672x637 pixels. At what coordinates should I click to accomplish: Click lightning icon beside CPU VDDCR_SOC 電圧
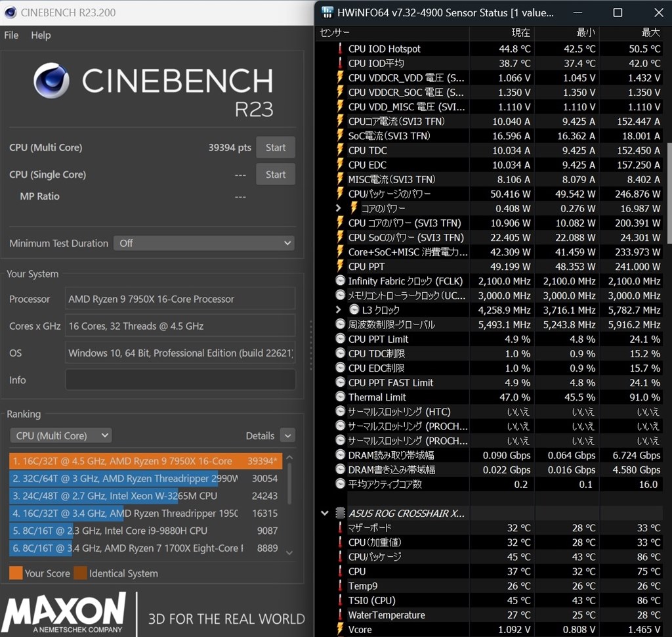click(x=341, y=92)
